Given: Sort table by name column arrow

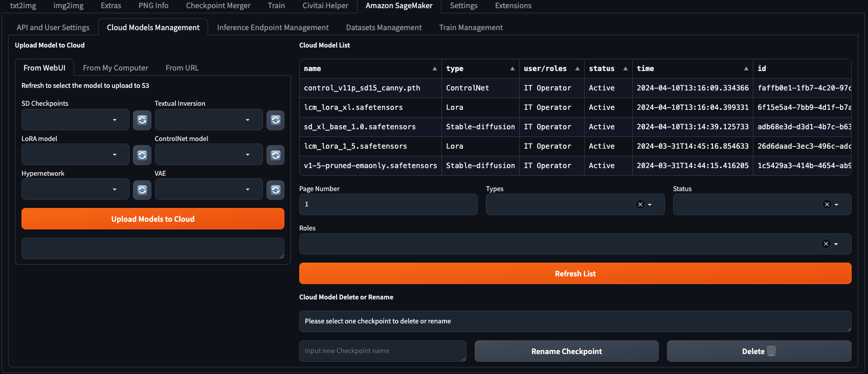Looking at the screenshot, I should click(435, 68).
